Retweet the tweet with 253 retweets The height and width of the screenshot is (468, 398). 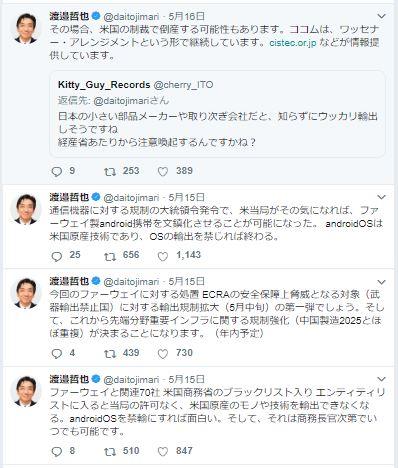(x=110, y=172)
